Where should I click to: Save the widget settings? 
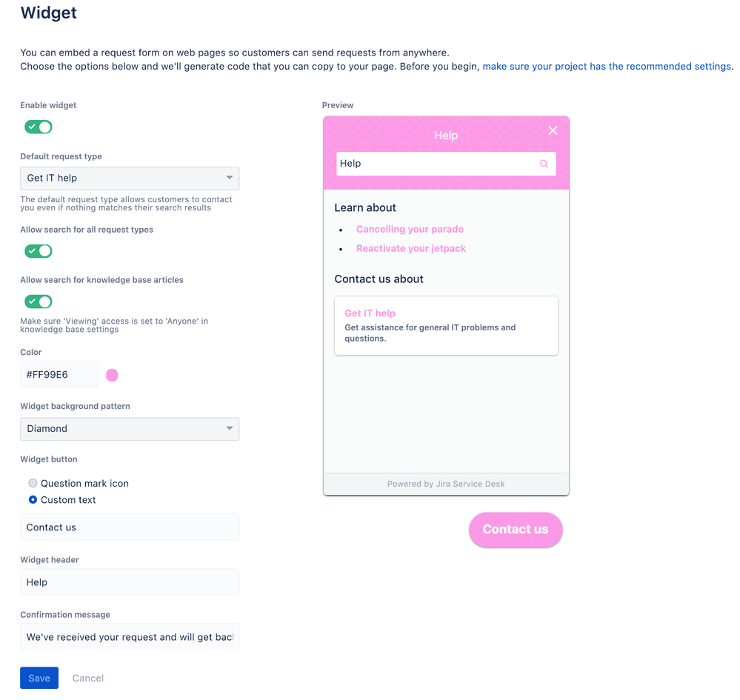point(39,677)
